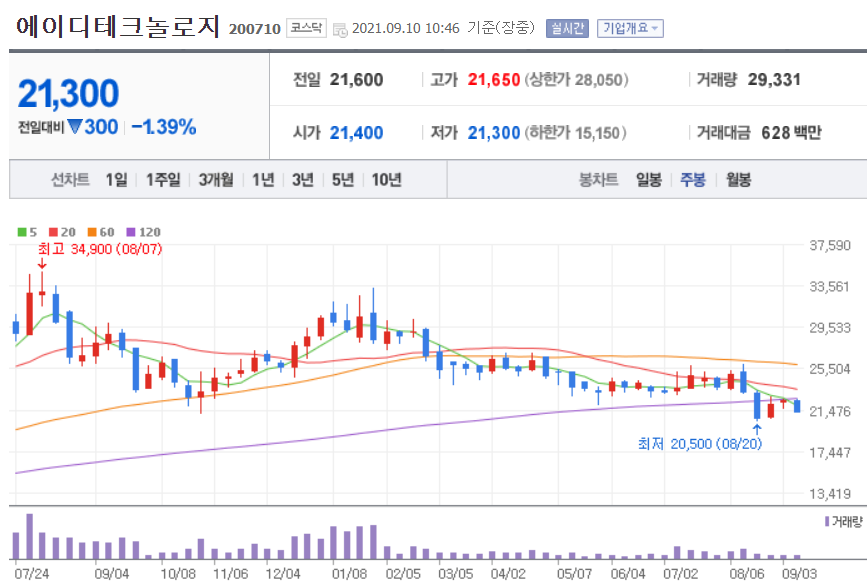Click the blue 최저 20,500 low marker
Screen dimensions: 867x586
[703, 444]
